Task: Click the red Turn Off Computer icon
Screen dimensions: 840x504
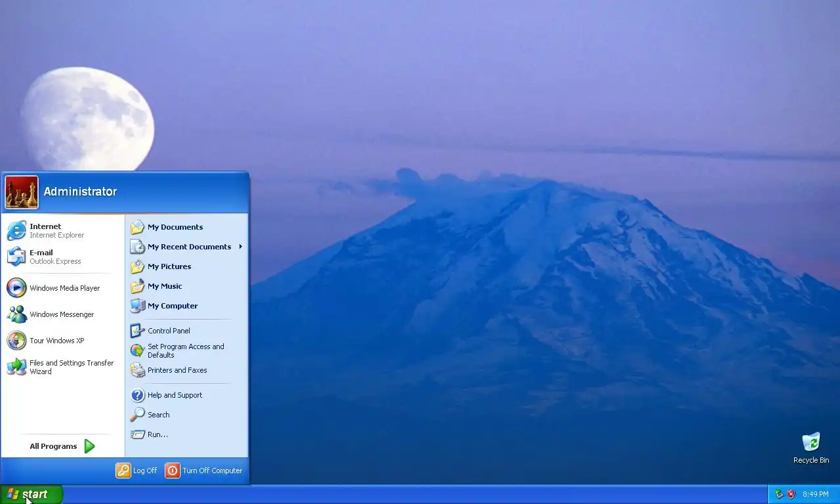Action: [x=172, y=471]
